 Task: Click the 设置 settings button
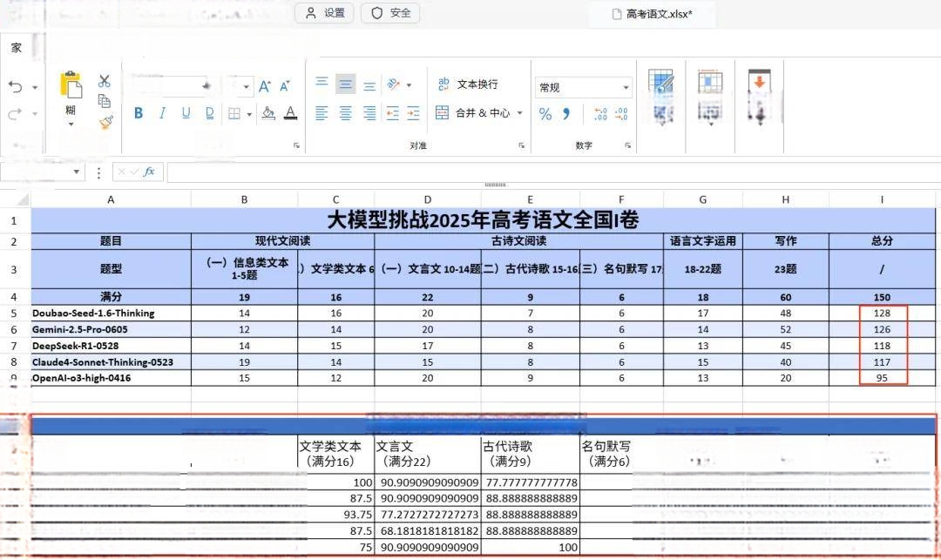pos(325,13)
